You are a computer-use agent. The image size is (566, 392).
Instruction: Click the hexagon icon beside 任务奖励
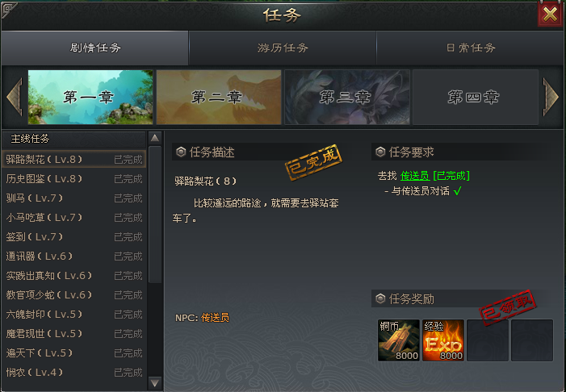point(380,298)
